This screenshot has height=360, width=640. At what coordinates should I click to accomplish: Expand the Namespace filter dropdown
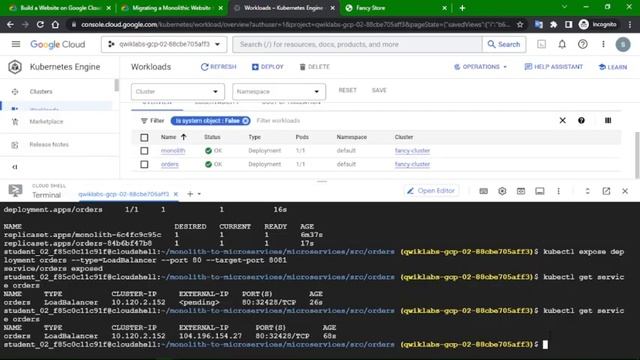279,91
